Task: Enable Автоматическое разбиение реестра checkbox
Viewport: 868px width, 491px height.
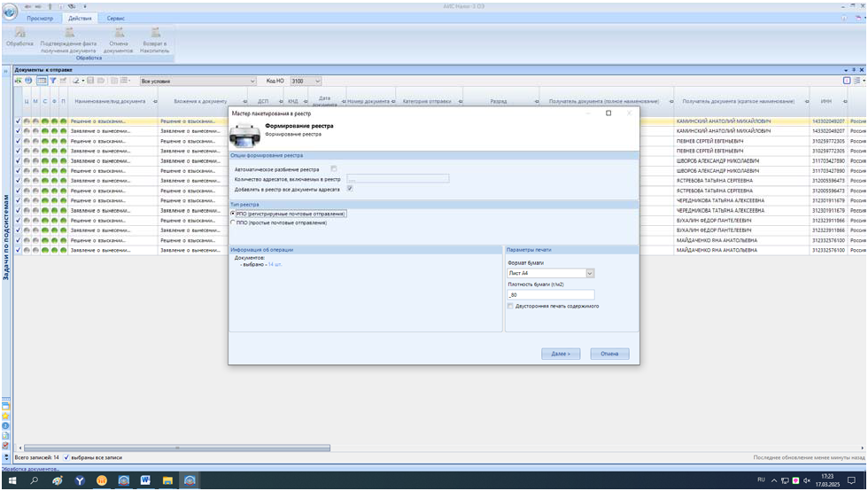Action: 333,168
